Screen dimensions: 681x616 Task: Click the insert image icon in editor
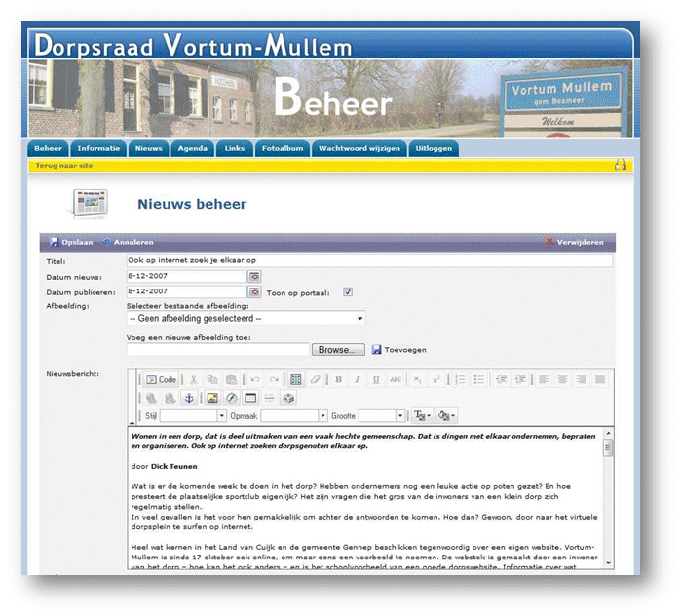click(212, 398)
